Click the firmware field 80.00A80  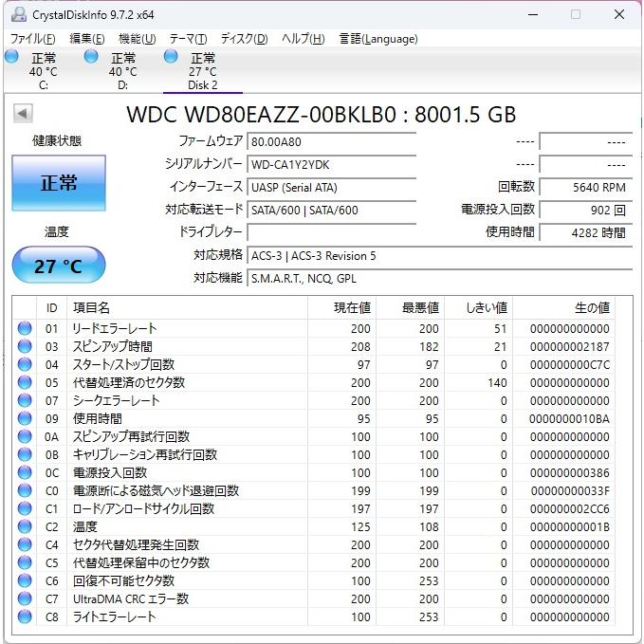(x=331, y=141)
